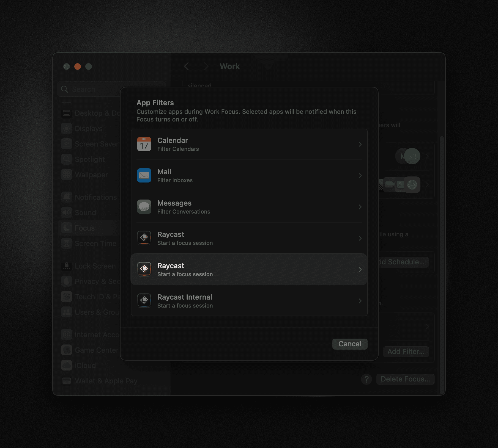
Task: Click the back navigation chevron near Work
Action: (x=187, y=66)
